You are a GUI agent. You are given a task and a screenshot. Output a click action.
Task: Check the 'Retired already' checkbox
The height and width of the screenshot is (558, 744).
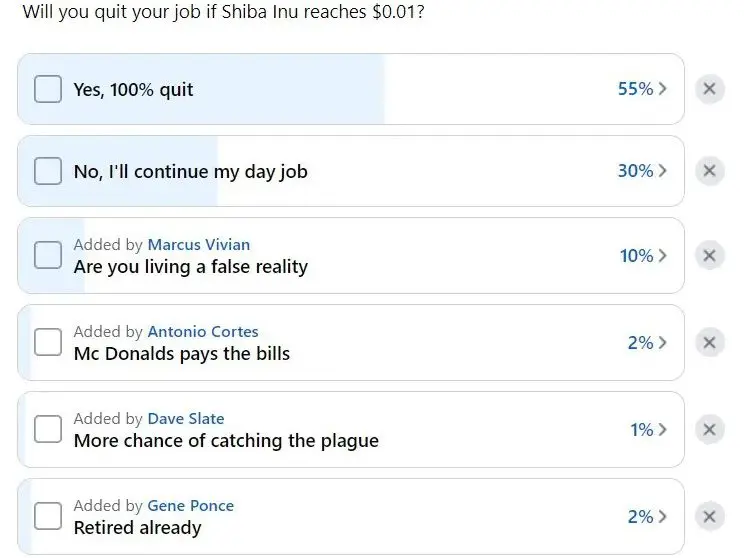(48, 516)
